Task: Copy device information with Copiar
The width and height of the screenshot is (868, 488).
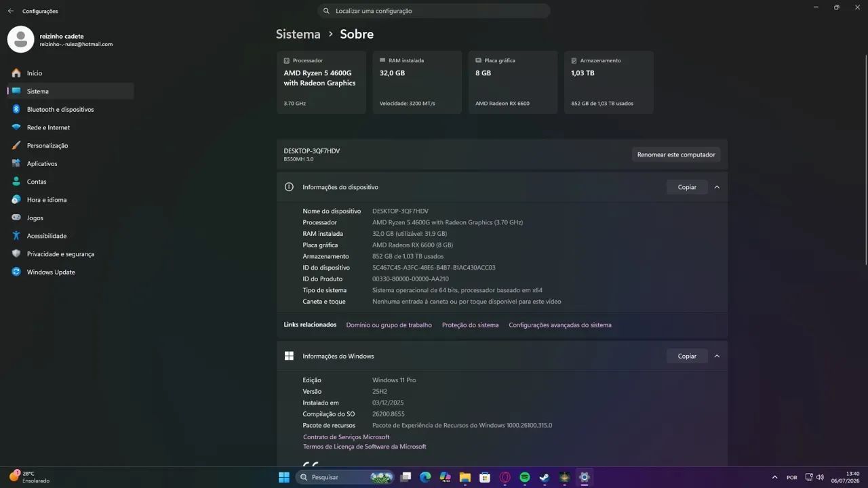Action: click(x=687, y=187)
